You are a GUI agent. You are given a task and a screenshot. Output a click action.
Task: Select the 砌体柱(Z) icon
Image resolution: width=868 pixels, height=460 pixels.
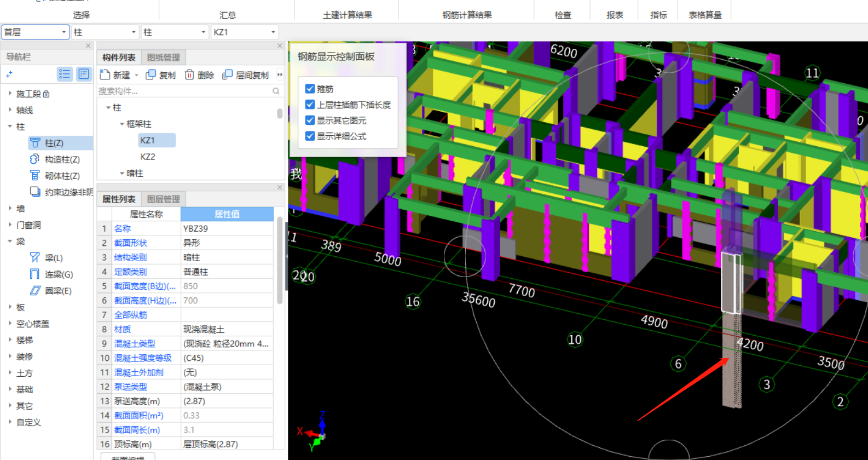(35, 176)
